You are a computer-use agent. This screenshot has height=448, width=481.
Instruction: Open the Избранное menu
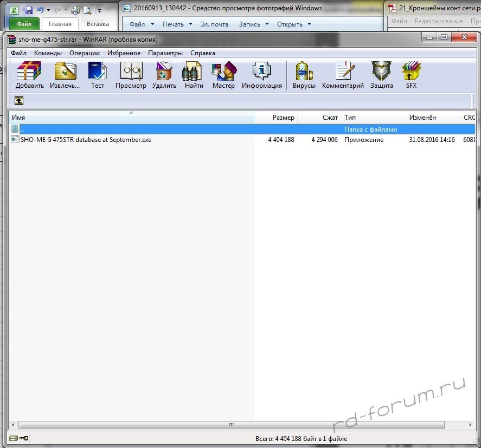pyautogui.click(x=124, y=53)
